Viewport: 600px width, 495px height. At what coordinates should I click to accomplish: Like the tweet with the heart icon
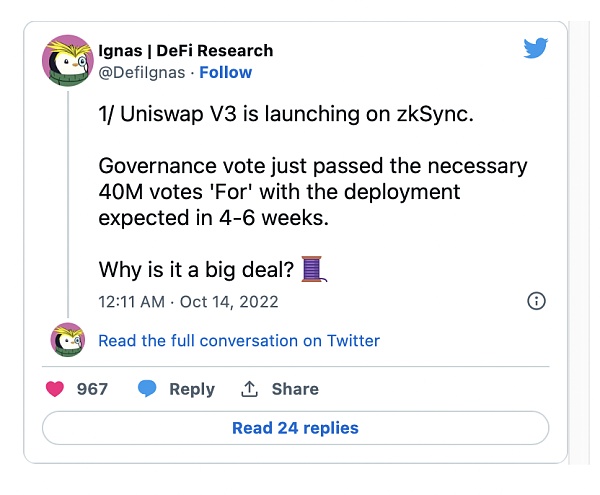point(57,389)
